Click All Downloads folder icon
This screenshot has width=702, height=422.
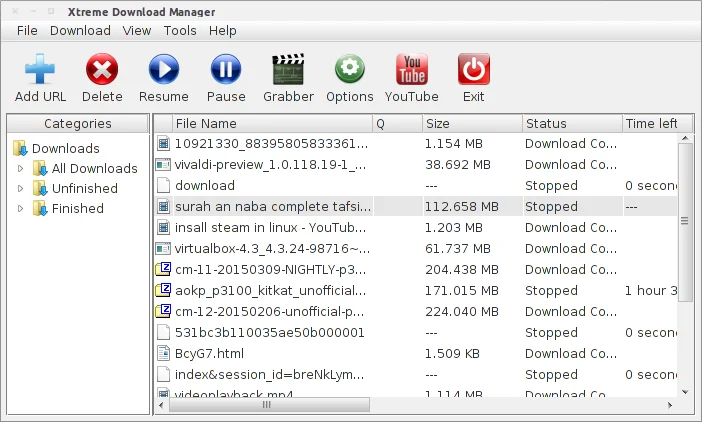40,168
